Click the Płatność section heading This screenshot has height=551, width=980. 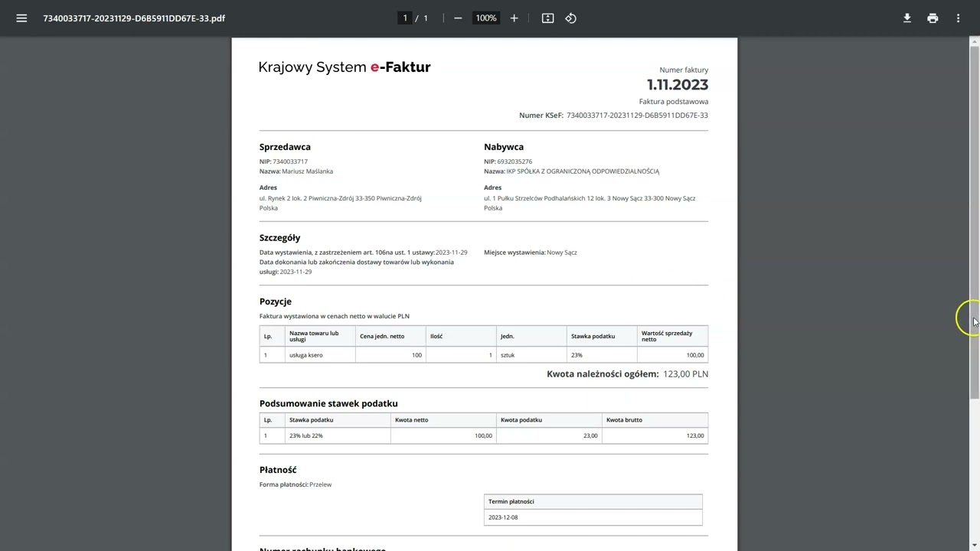[278, 470]
